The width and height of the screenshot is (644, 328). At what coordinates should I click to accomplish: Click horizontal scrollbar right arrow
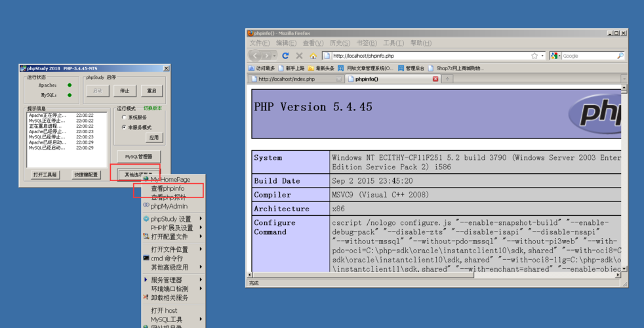[618, 275]
